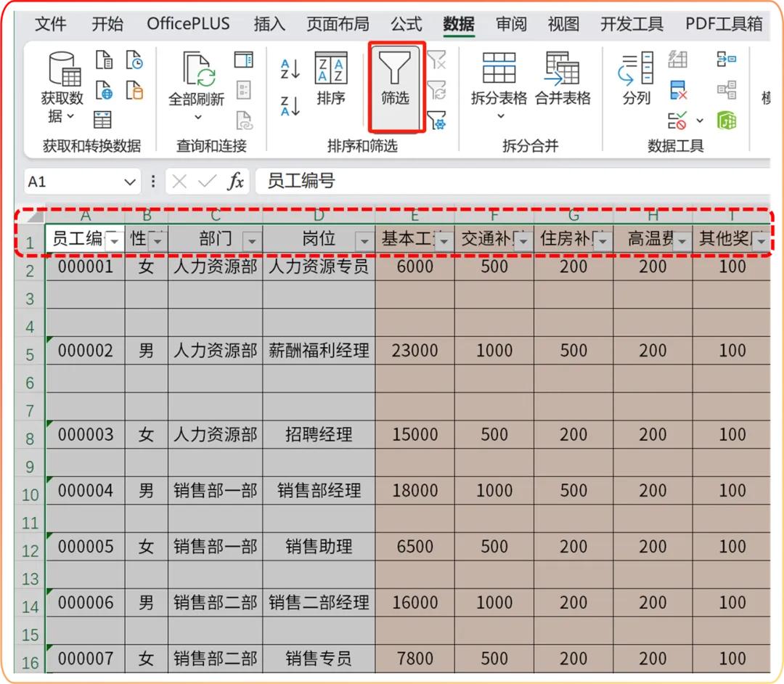Screen dimensions: 784x684
Task: Click the Reapply filter icon
Action: [436, 90]
